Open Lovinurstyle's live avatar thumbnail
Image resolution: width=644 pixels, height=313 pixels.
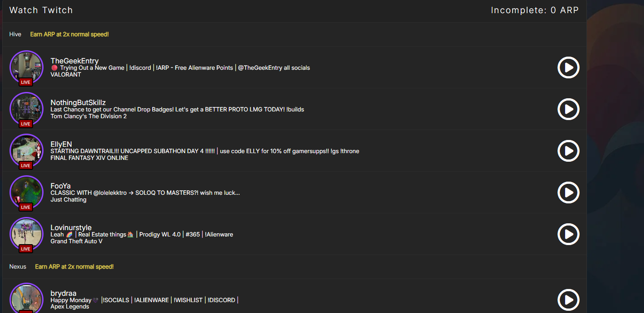26,234
